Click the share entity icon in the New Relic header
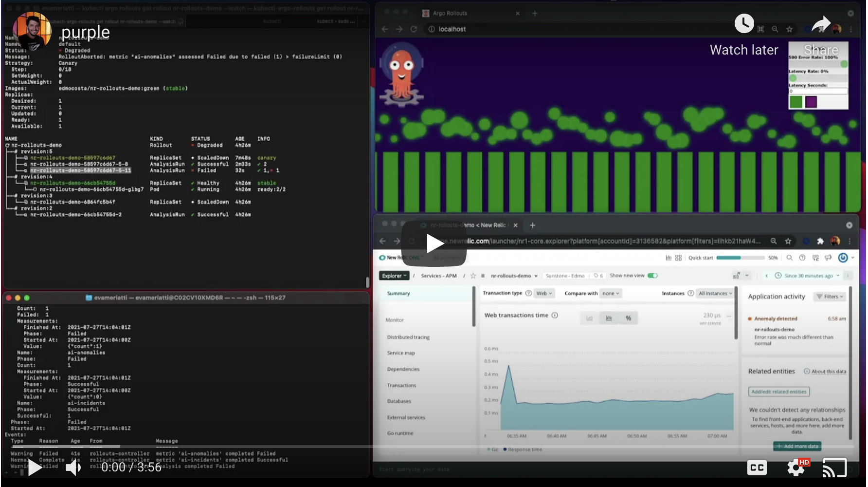Viewport: 868px width, 487px height. pyautogui.click(x=736, y=276)
